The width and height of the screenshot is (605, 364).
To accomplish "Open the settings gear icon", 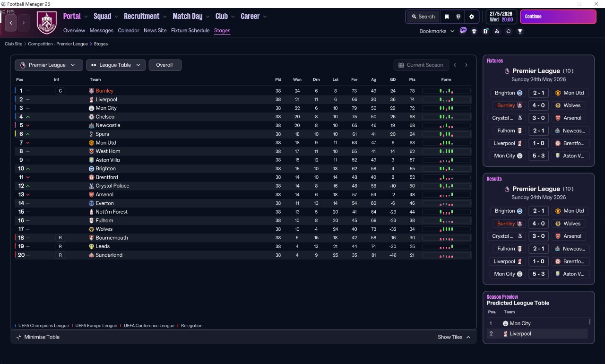I will point(471,17).
